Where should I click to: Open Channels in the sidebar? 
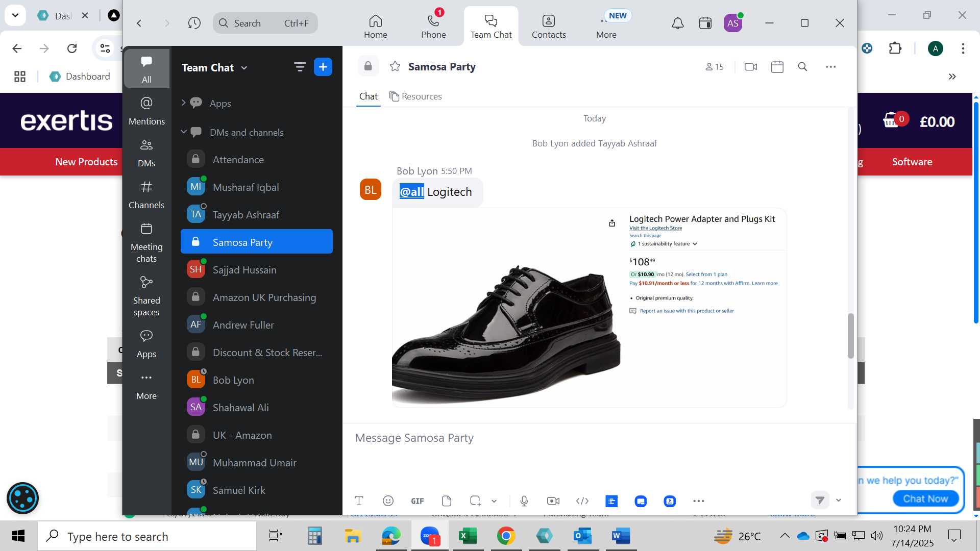click(146, 194)
